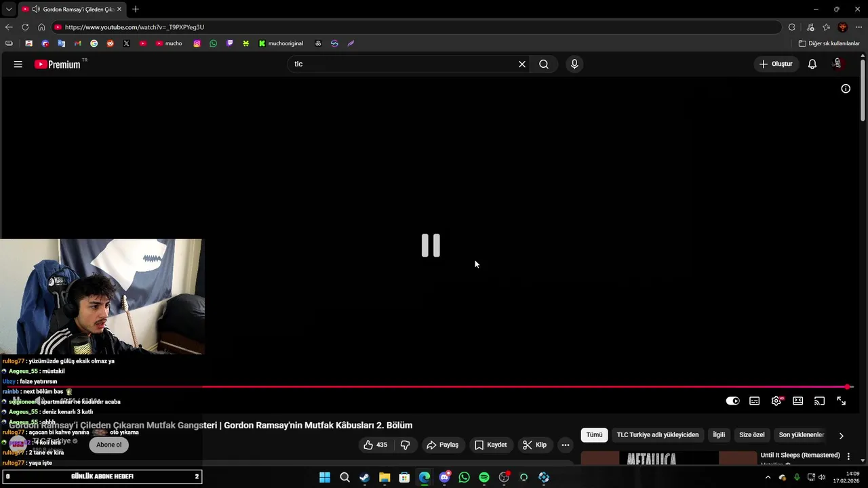The height and width of the screenshot is (488, 868).
Task: Open Steam from the taskbar
Action: pyautogui.click(x=364, y=477)
